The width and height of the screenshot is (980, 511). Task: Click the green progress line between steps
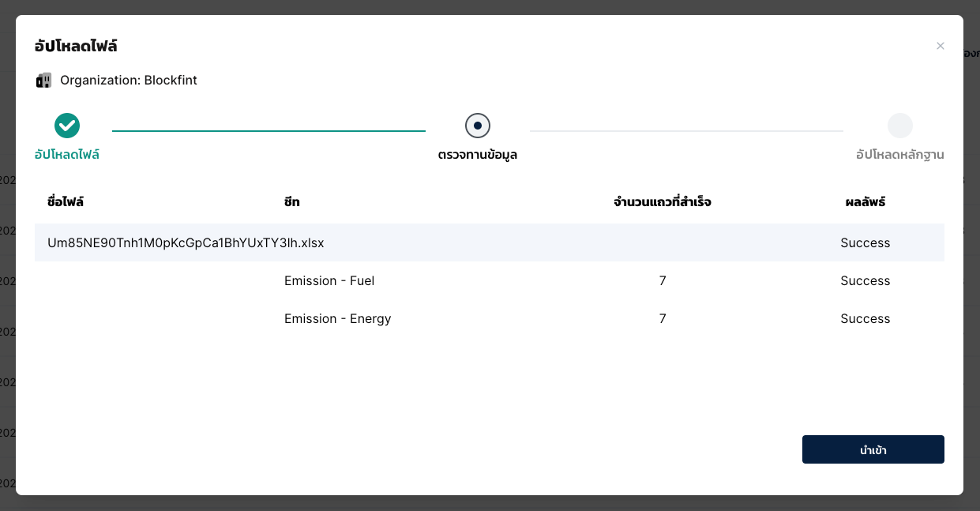pyautogui.click(x=268, y=130)
